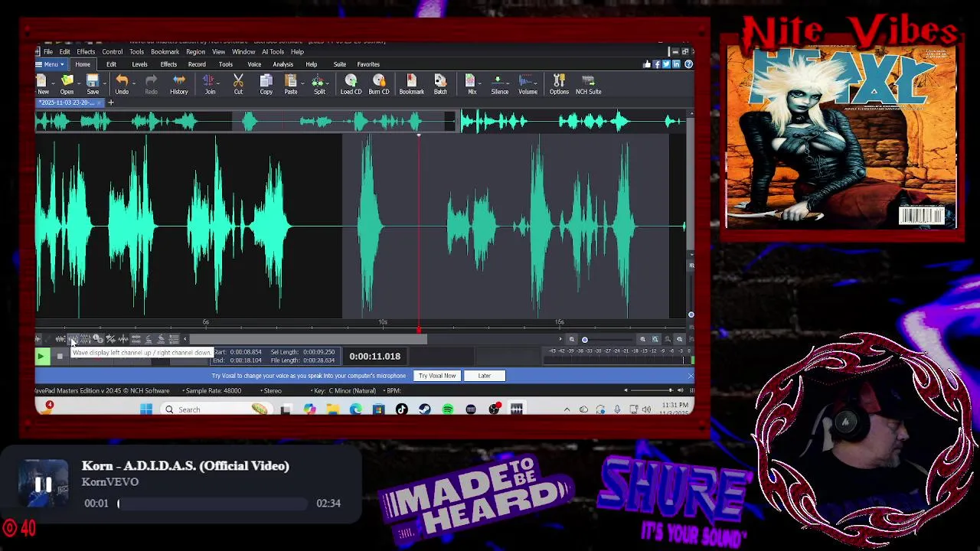Click the Cut scissors icon

(238, 84)
